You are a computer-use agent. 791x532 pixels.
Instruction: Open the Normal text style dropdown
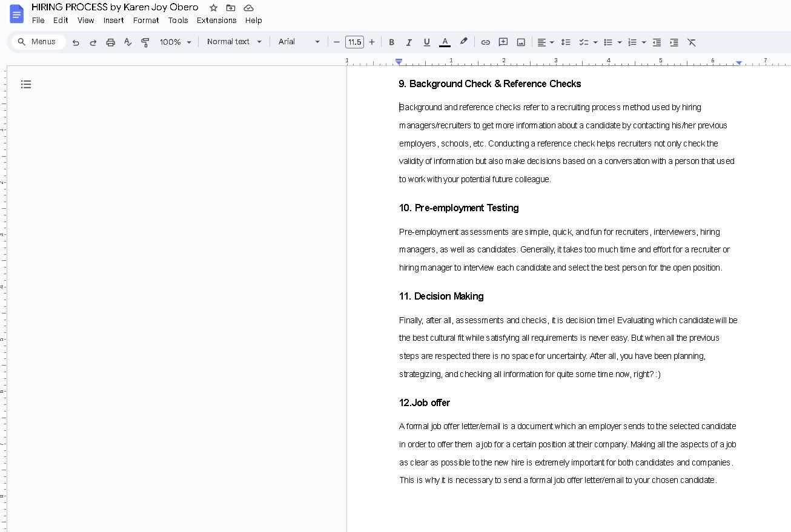tap(234, 42)
